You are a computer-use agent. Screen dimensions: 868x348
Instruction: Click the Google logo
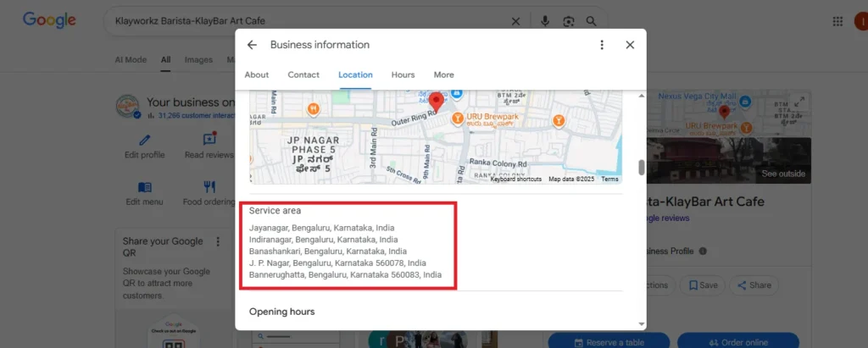pos(49,20)
